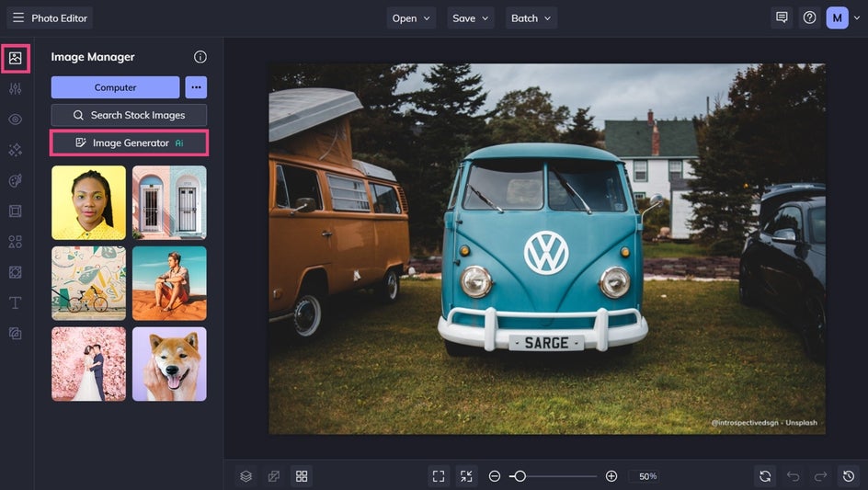The height and width of the screenshot is (490, 868).
Task: Expand the Open dropdown
Action: (x=411, y=17)
